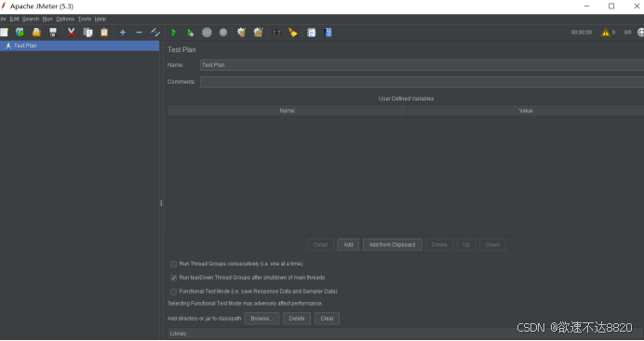Open the Function Helper dialog icon
This screenshot has width=644, height=341.
pos(312,32)
